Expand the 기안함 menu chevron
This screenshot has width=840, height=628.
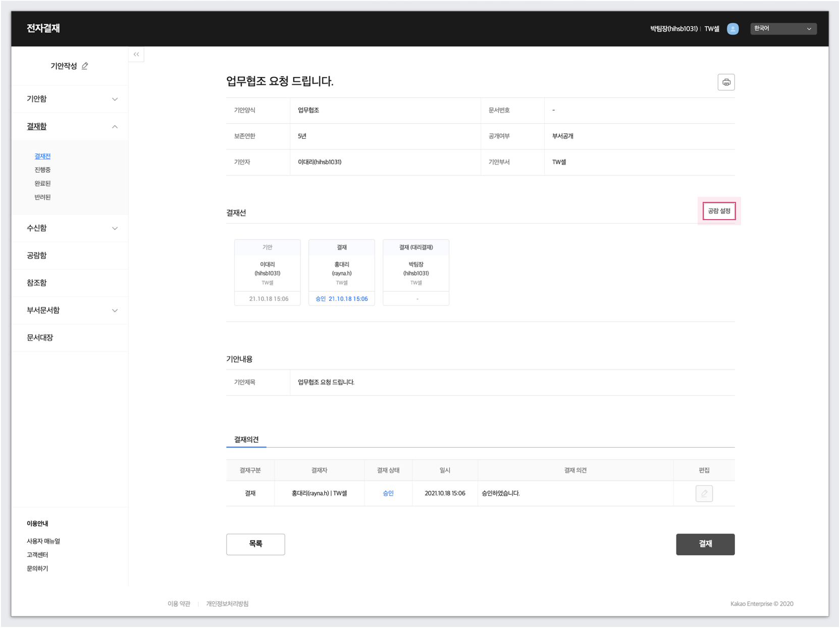pyautogui.click(x=115, y=99)
